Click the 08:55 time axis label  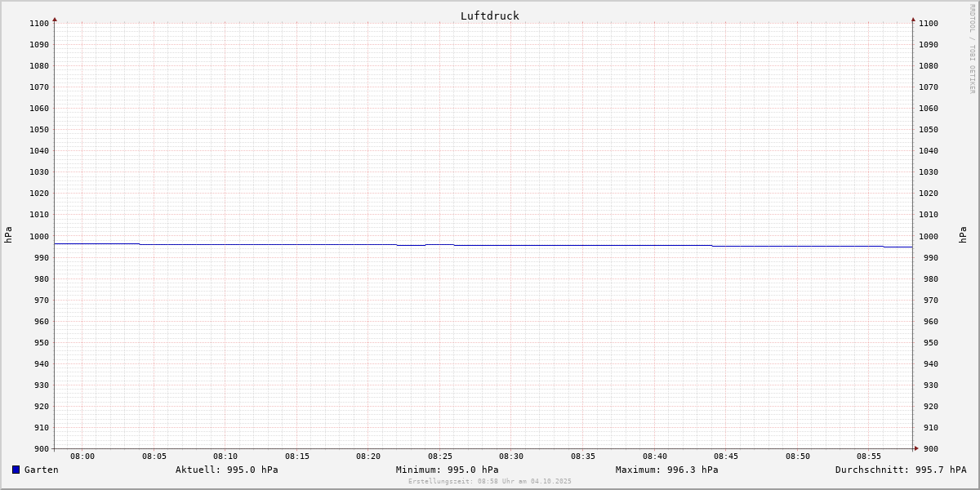[x=869, y=456]
